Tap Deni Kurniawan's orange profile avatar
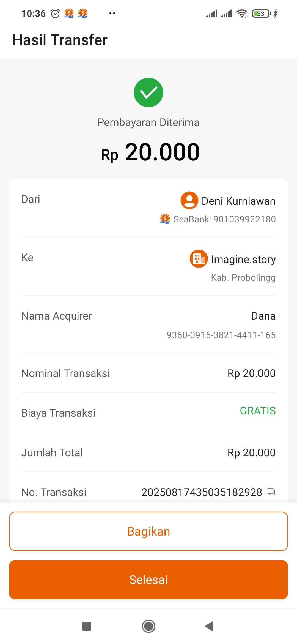 [189, 200]
